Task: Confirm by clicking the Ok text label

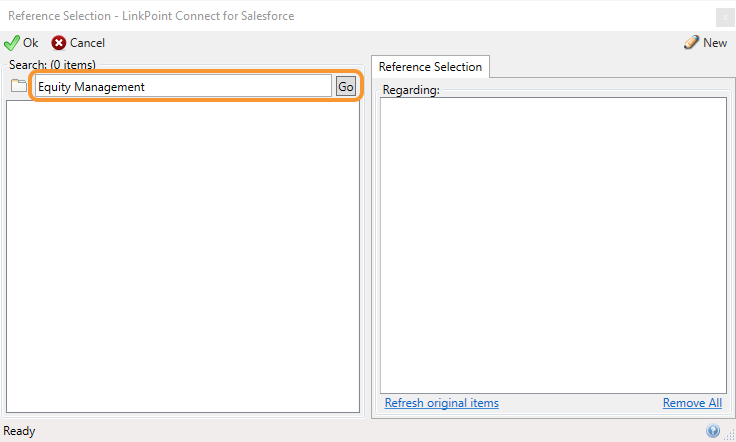Action: [x=31, y=43]
